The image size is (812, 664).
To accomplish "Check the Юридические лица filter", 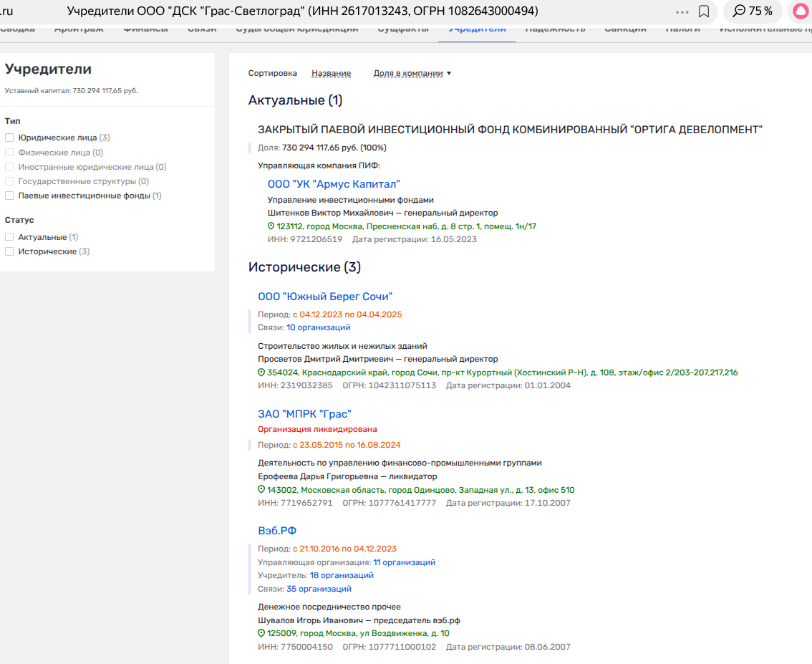I will (x=9, y=138).
